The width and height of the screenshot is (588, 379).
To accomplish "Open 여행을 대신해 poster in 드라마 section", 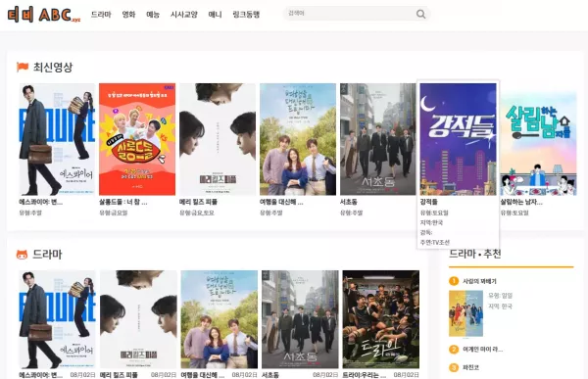I will 220,319.
